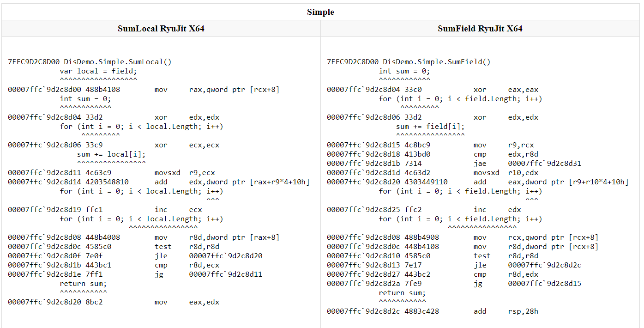The width and height of the screenshot is (644, 328).
Task: Click the 'movsxd r9,ecx' instruction line
Action: click(106, 173)
